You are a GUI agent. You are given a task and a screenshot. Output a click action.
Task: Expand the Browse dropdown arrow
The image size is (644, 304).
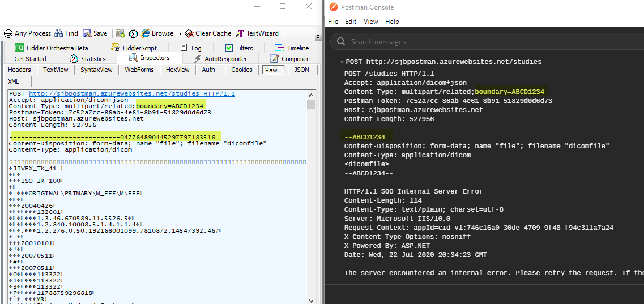pos(180,33)
